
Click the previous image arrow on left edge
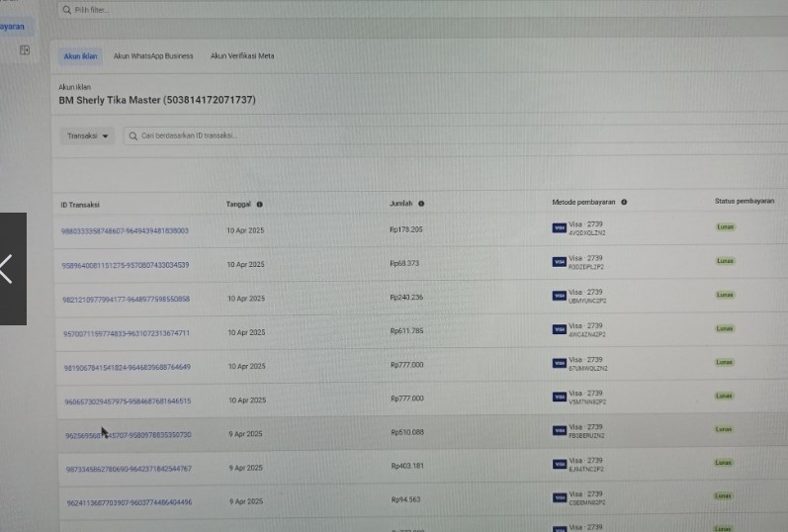[8, 269]
